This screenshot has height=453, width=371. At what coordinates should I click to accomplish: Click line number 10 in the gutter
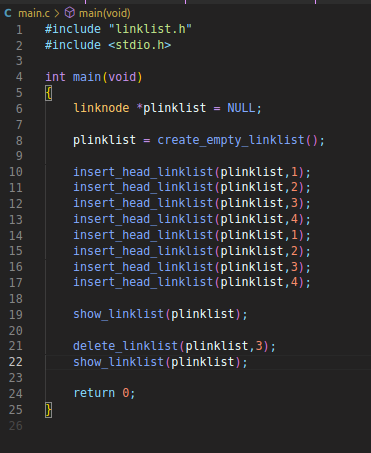(x=16, y=172)
